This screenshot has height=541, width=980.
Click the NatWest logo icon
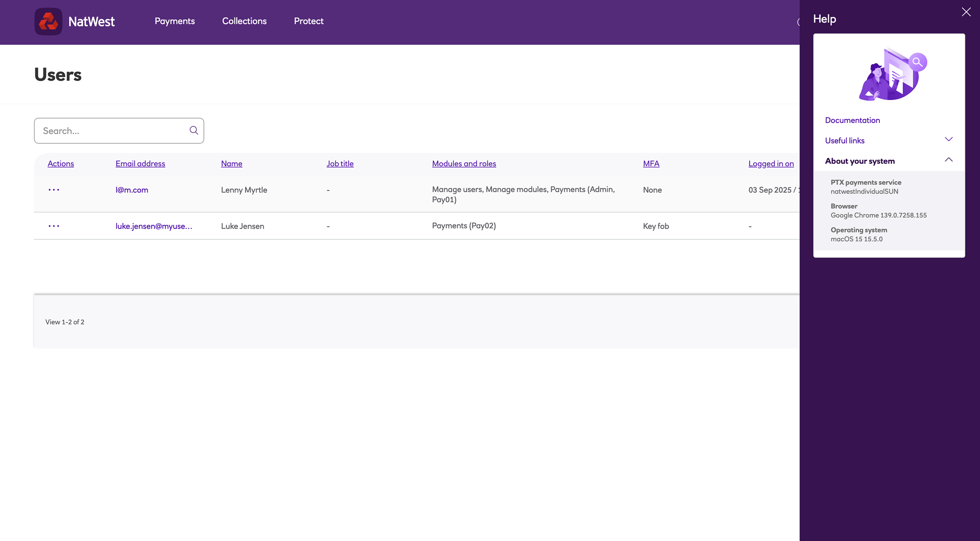tap(48, 21)
